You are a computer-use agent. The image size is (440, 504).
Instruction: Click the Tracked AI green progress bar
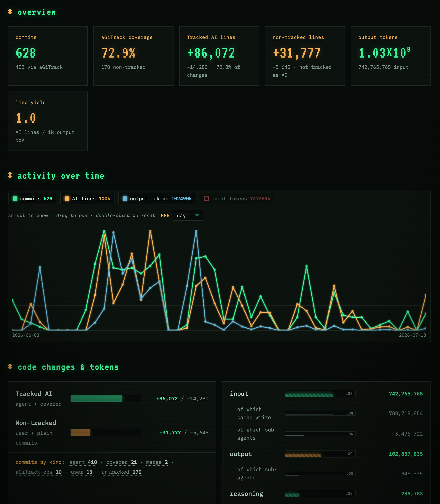tap(106, 399)
